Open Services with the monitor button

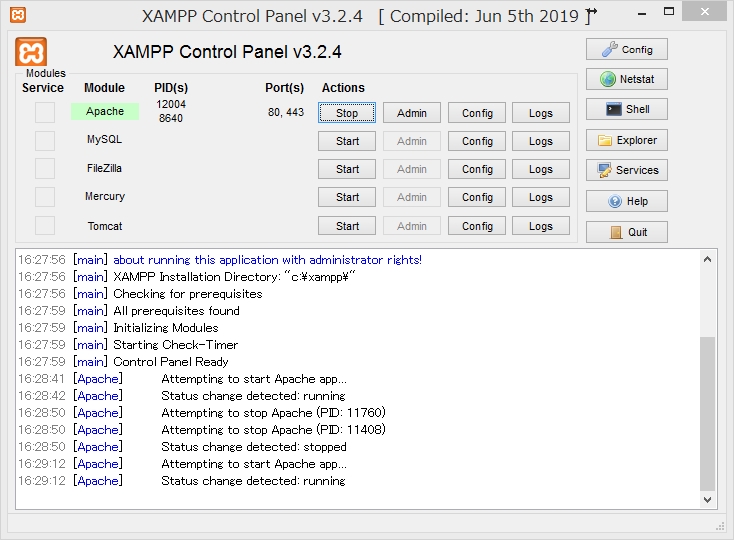point(627,170)
